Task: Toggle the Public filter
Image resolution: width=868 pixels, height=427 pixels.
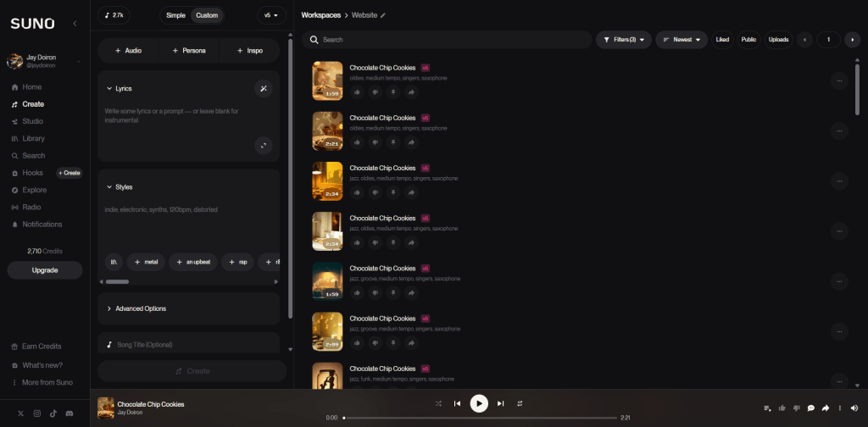Action: 748,40
